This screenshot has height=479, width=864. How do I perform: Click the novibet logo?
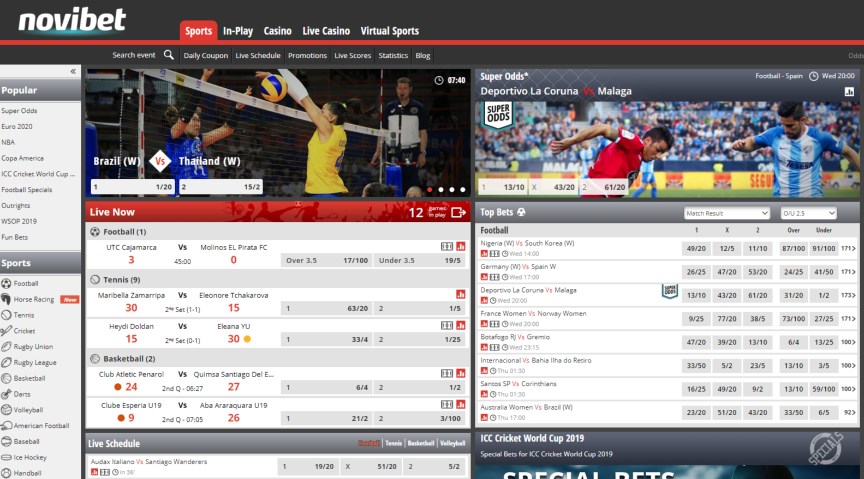click(72, 20)
